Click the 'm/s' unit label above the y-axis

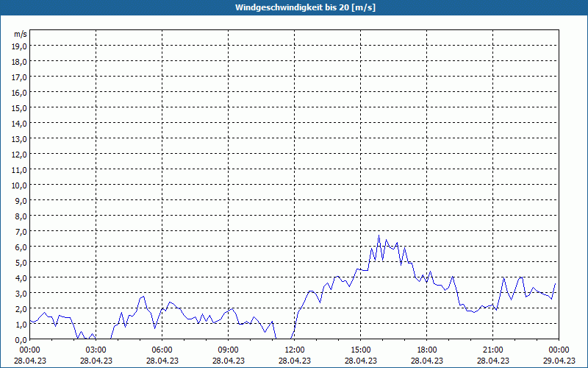coord(20,34)
